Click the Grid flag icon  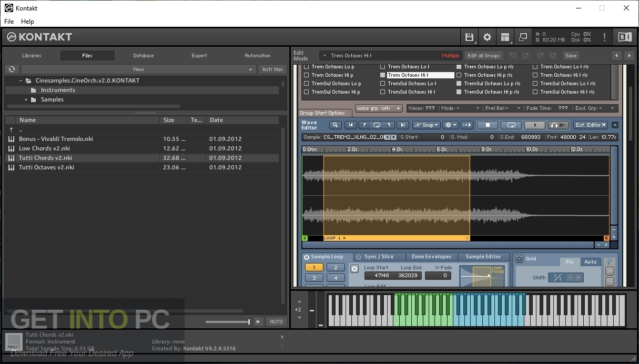[x=610, y=261]
